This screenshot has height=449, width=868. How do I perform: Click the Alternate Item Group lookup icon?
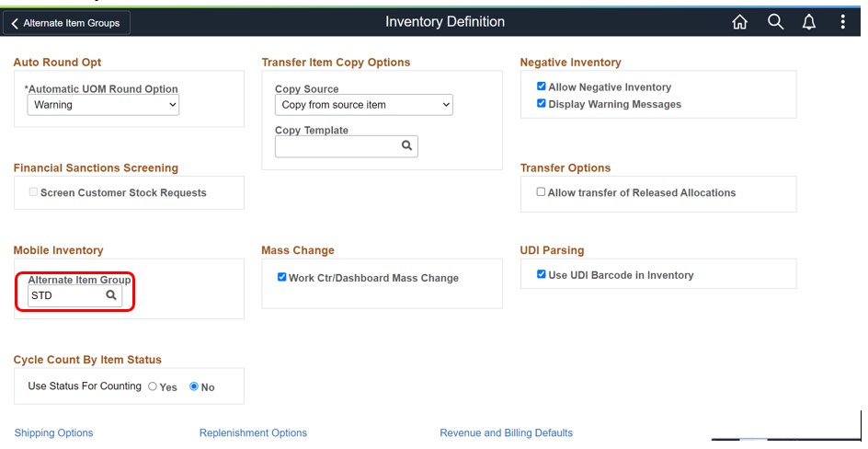pyautogui.click(x=111, y=295)
